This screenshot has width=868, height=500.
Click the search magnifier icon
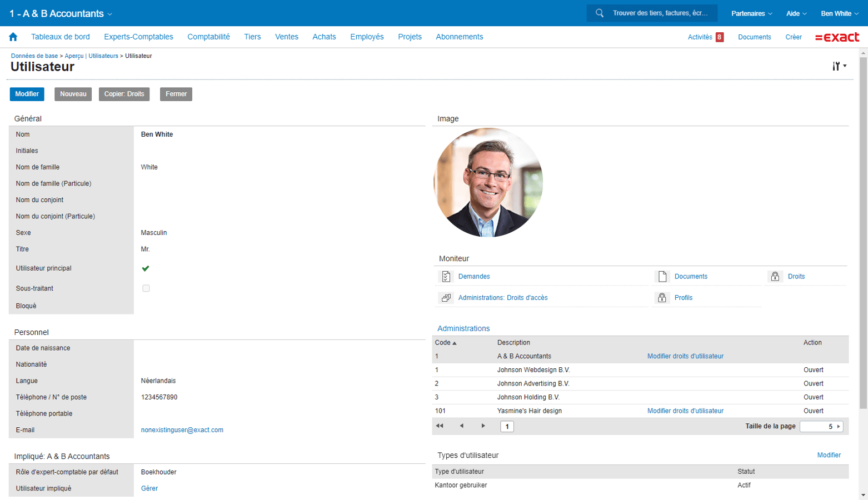pos(600,13)
